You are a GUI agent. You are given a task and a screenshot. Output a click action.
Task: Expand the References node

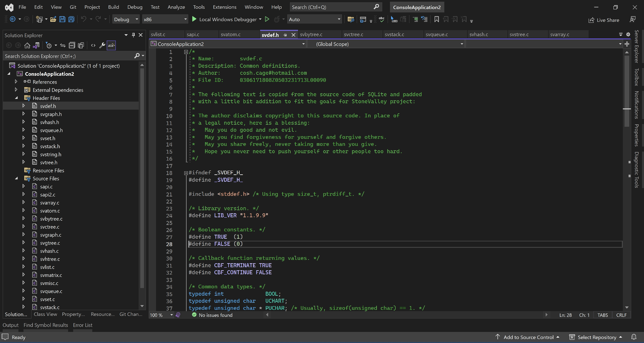pos(16,81)
